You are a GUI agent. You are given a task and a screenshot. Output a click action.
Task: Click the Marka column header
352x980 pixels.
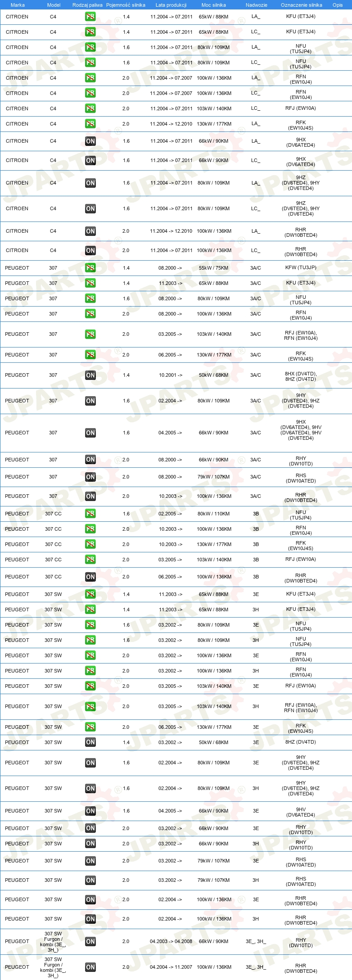tap(18, 5)
